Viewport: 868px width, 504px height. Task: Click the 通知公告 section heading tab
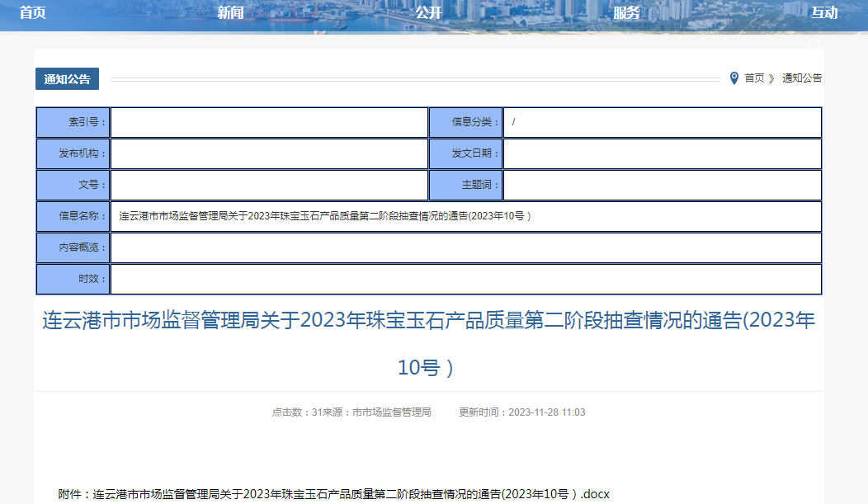(67, 79)
